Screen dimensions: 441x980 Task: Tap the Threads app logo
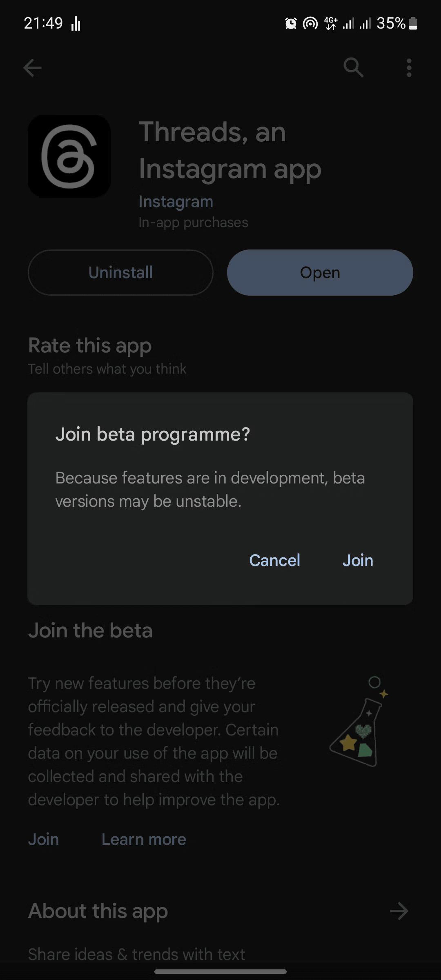coord(69,156)
